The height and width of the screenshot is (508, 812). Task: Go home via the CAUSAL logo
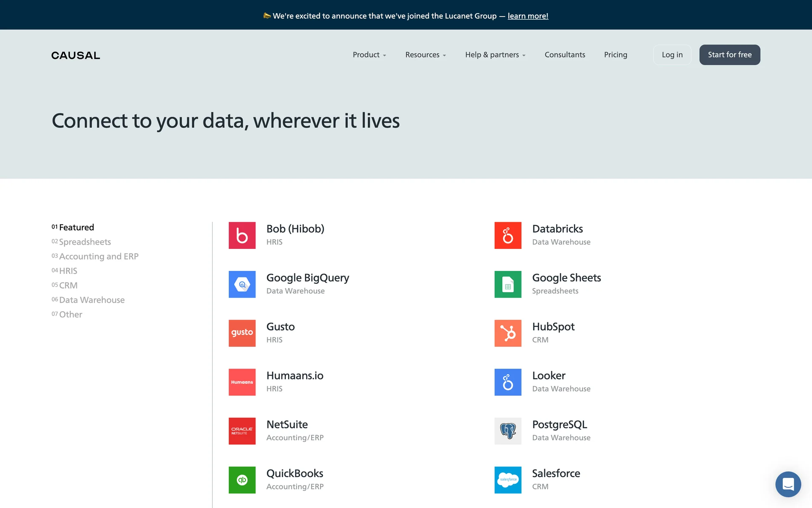(76, 55)
